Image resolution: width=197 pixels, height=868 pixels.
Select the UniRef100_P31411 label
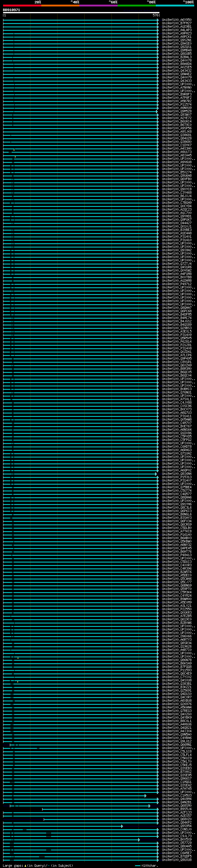(x=177, y=416)
